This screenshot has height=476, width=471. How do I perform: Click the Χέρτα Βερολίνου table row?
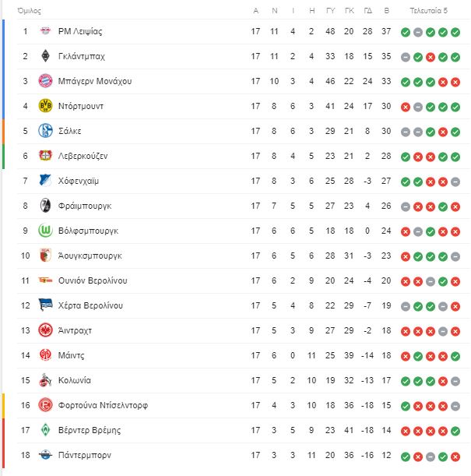[x=234, y=305]
